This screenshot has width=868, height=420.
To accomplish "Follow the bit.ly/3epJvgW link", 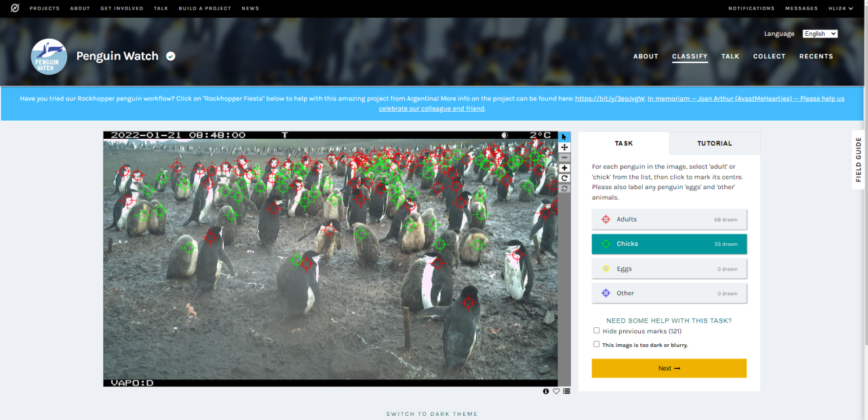I will (x=610, y=98).
